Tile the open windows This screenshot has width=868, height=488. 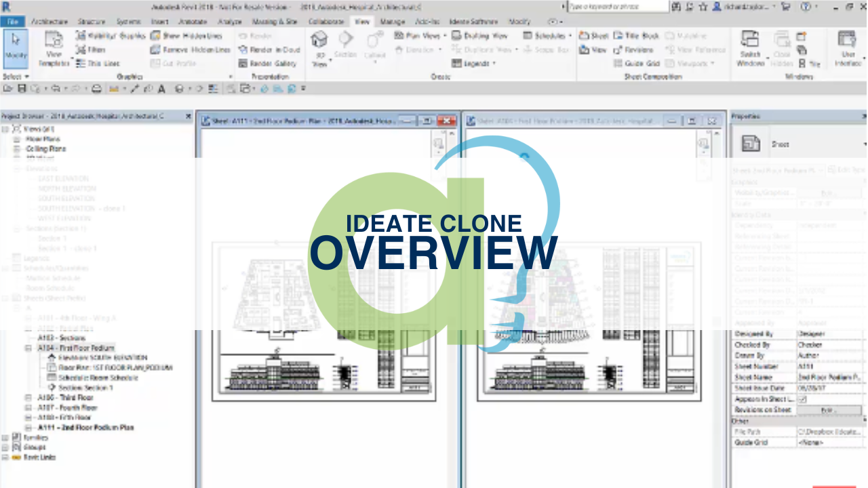810,63
